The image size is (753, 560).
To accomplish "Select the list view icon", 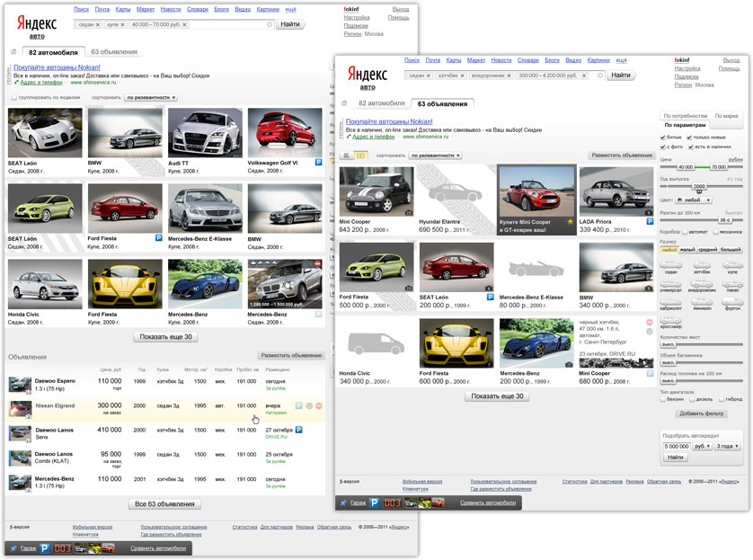I will click(347, 155).
